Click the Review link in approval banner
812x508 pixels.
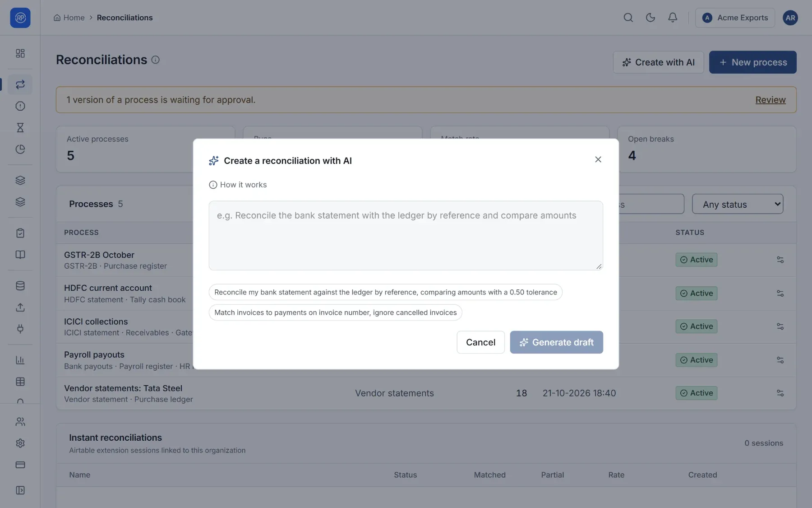click(x=770, y=100)
